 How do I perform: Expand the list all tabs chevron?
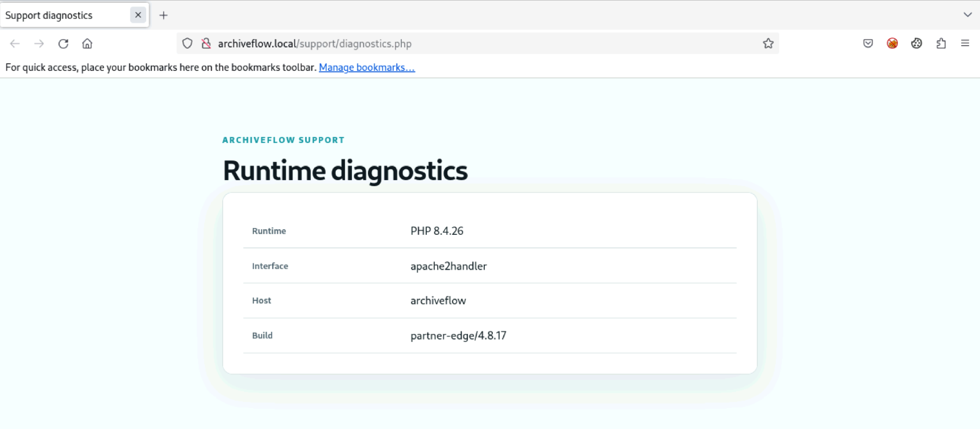pyautogui.click(x=968, y=15)
